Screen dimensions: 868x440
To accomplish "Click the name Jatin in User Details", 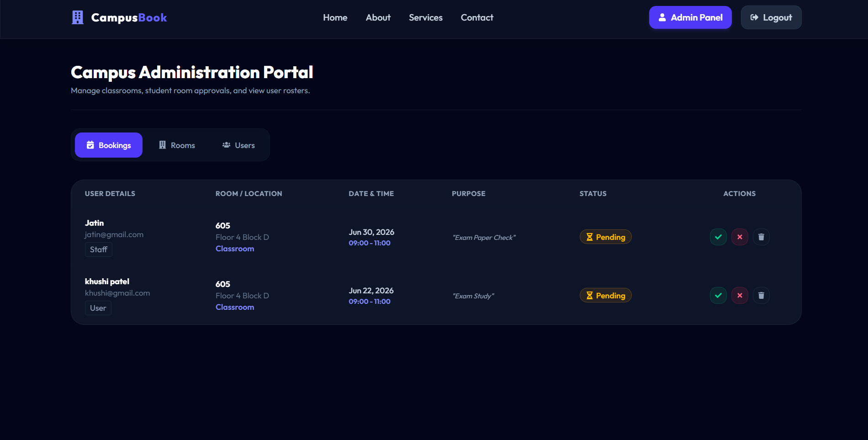I will coord(94,223).
